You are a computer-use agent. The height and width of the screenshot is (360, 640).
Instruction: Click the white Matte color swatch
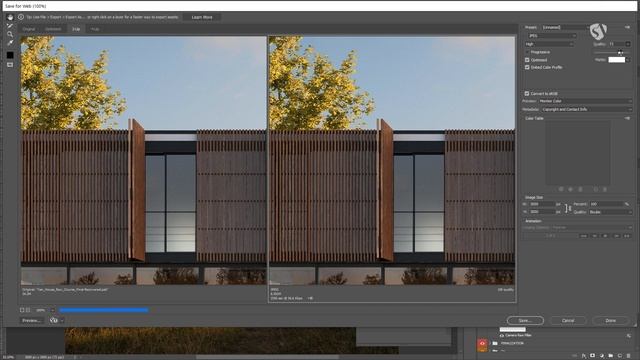(x=616, y=60)
